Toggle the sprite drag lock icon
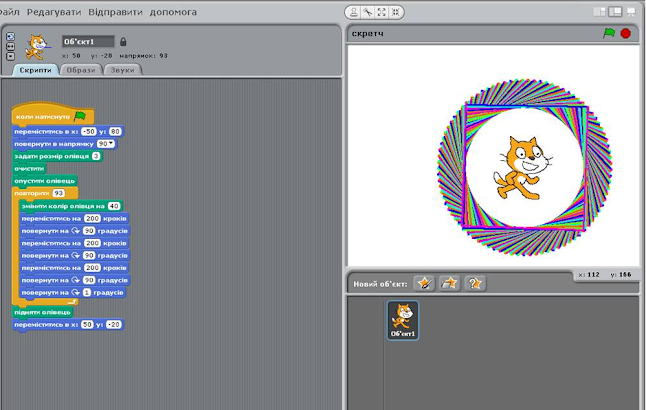The width and height of the screenshot is (646, 410). 123,42
